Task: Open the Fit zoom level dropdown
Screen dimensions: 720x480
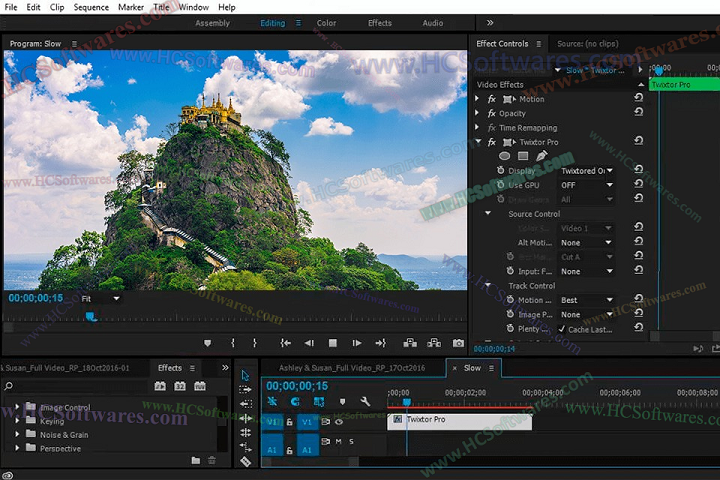Action: tap(100, 298)
